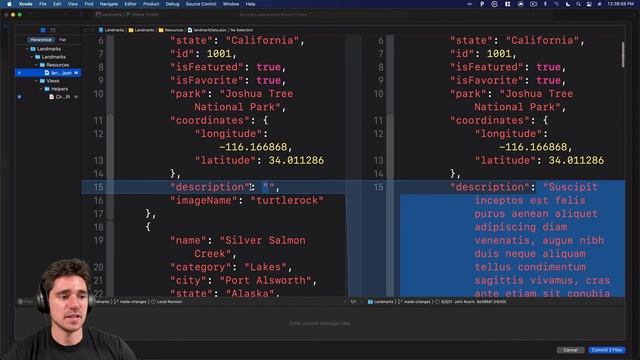640x360 pixels.
Task: Click the screen recording camera icon
Action: pyautogui.click(x=533, y=4)
